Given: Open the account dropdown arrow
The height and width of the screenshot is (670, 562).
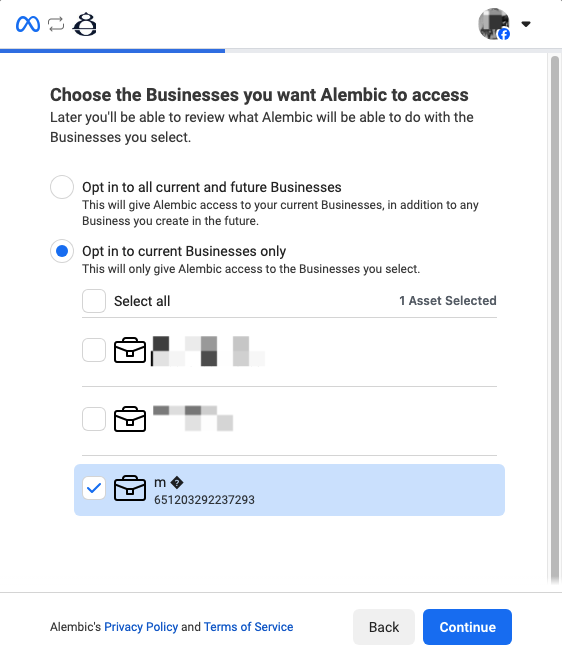Looking at the screenshot, I should point(526,24).
